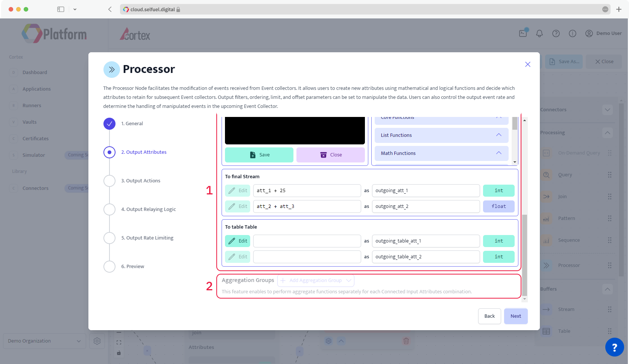Open the Add Aggregation Group dropdown
Viewport: 629px width, 364px height.
316,281
